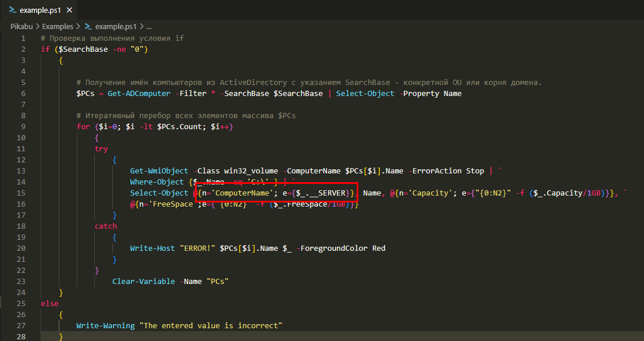Click win32_volume class name

click(251, 171)
